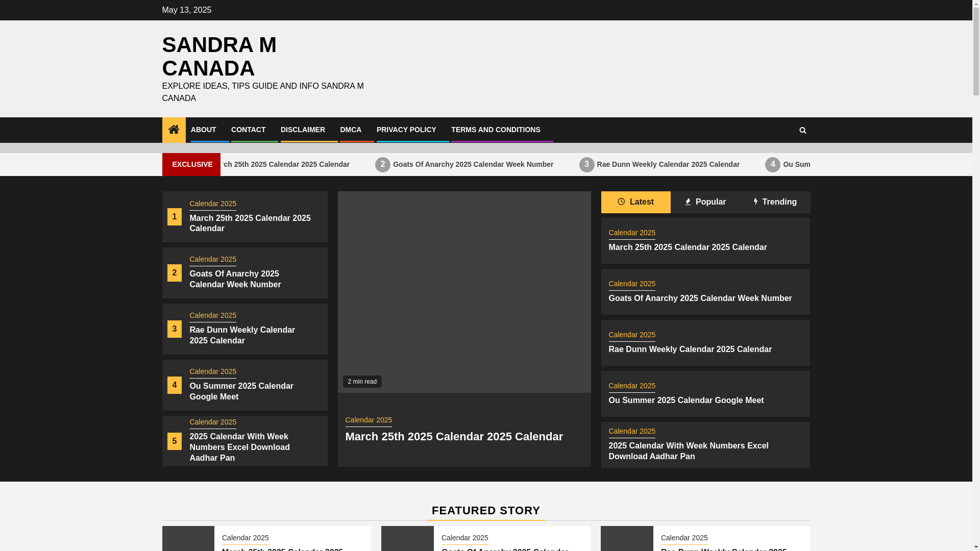Click first featured story thumbnail

pos(188,538)
